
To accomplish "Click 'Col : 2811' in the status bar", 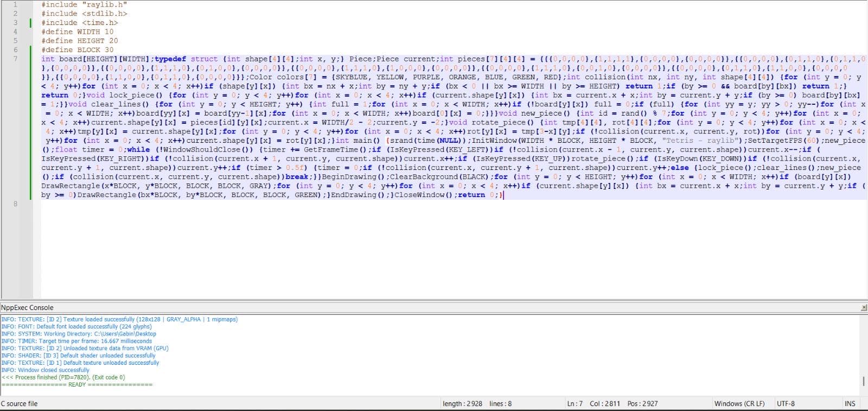I will (605, 403).
